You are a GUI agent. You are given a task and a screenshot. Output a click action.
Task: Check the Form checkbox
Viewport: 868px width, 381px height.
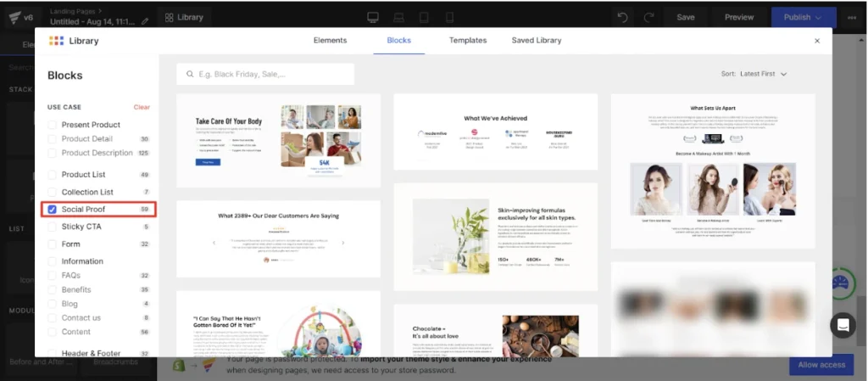click(x=52, y=244)
